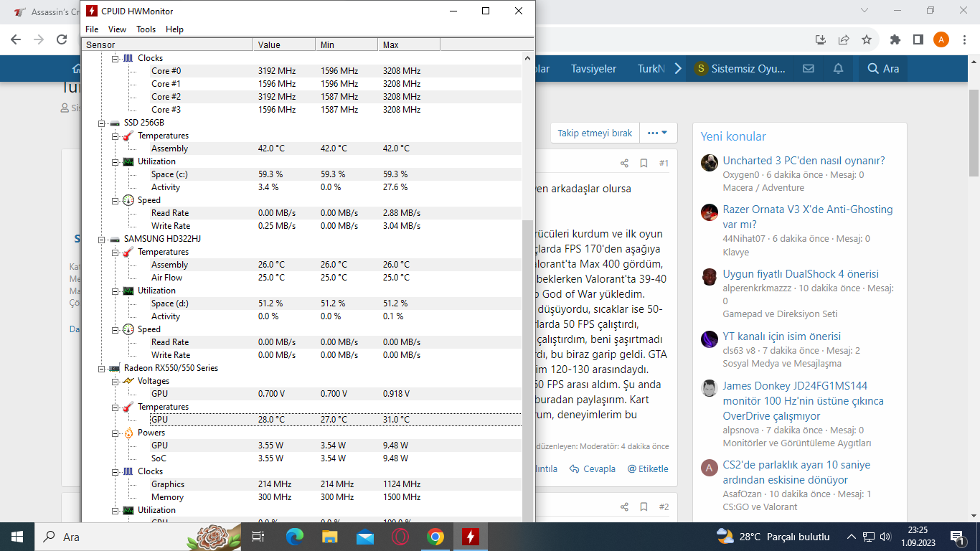Open the Chrome profile avatar button
The image size is (980, 551).
click(941, 39)
